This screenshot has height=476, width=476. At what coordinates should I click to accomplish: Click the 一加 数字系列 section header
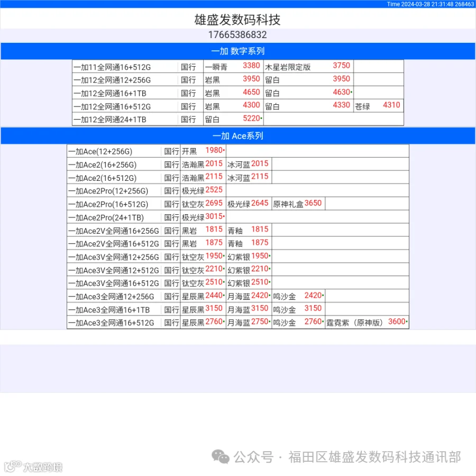click(238, 51)
